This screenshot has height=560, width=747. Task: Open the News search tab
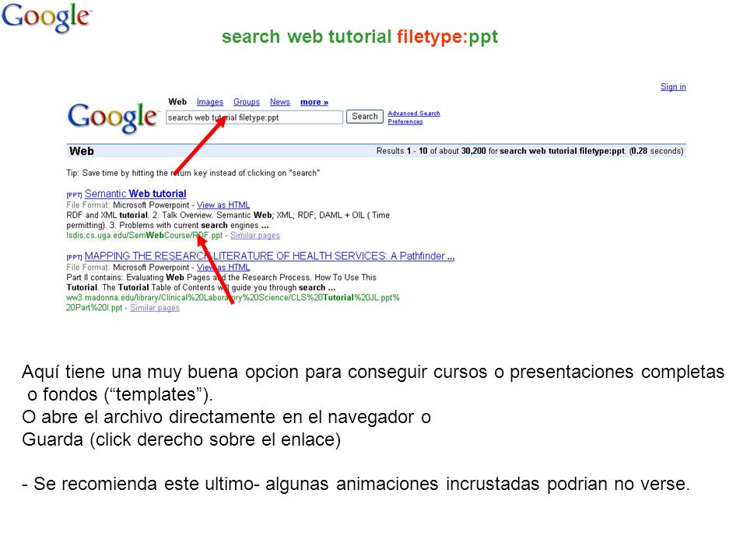click(279, 102)
